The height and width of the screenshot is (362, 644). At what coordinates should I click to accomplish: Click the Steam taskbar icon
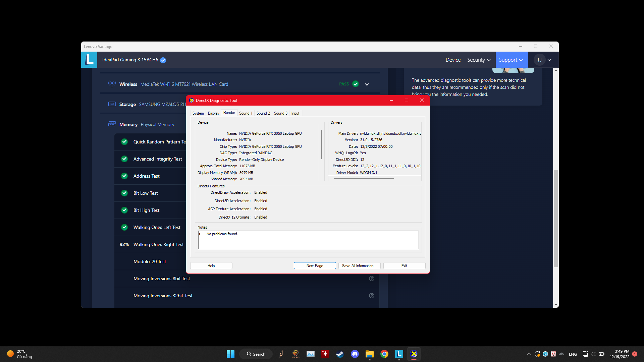point(340,354)
